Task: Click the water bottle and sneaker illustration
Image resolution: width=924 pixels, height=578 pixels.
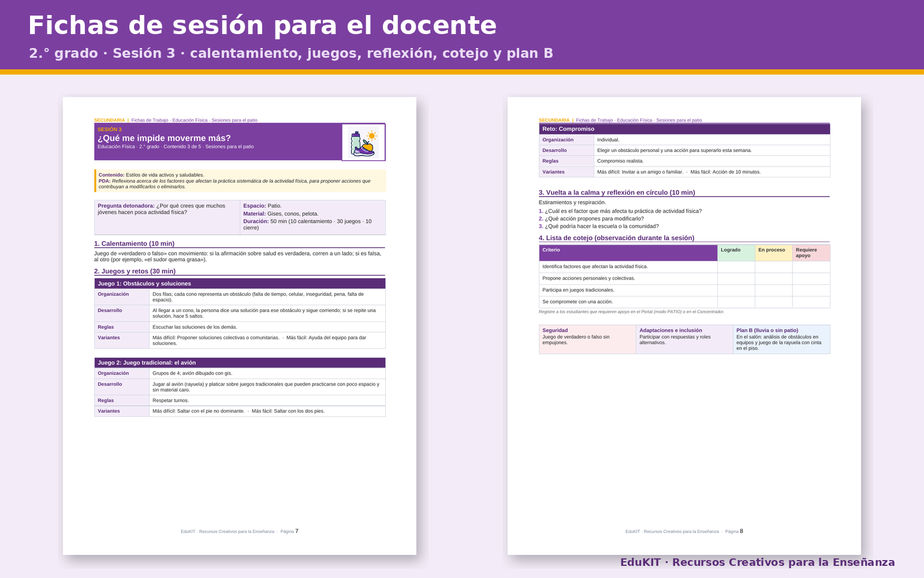Action: pos(363,142)
